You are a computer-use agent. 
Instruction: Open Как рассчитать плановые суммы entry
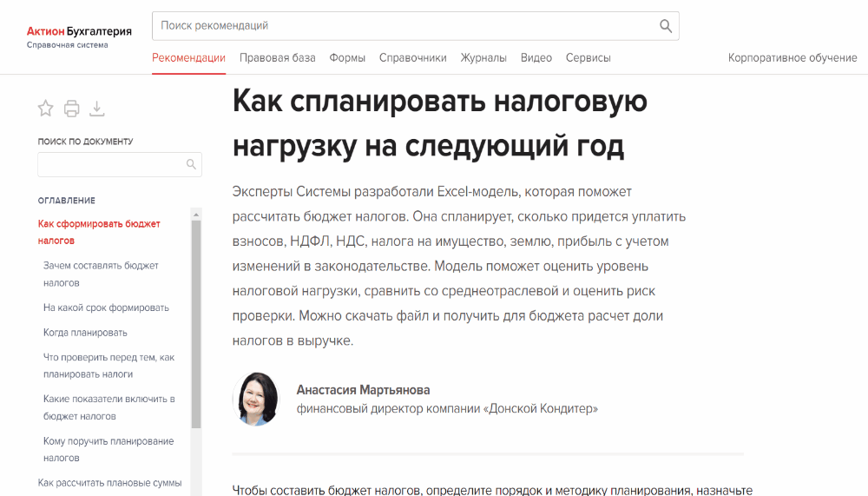coord(109,483)
